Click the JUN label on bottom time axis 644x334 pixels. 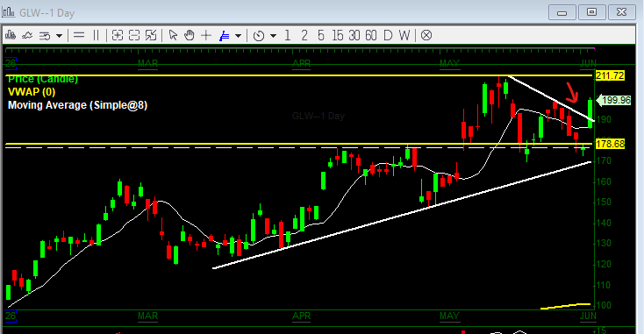[588, 316]
